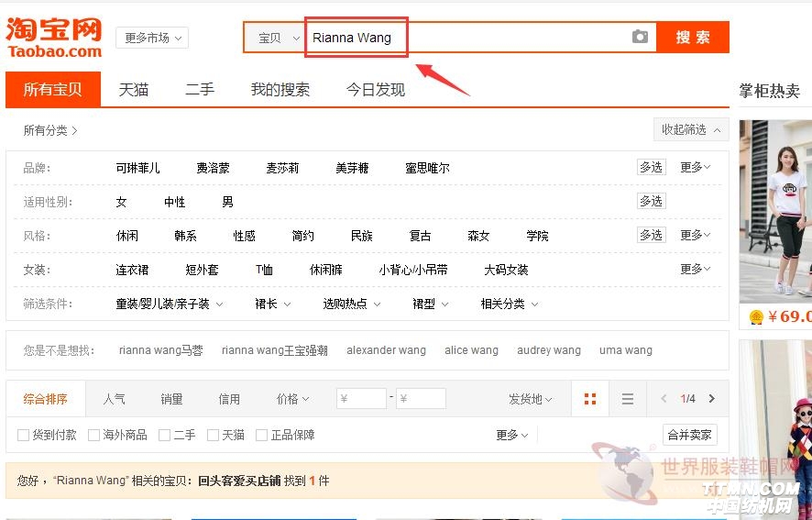Viewport: 812px width, 520px height.
Task: Click the Taobao logo
Action: 53,38
